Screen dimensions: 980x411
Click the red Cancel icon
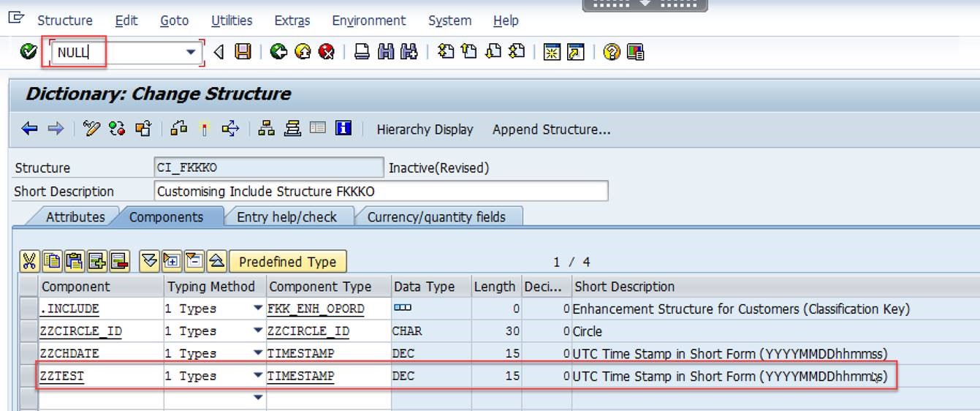(327, 52)
